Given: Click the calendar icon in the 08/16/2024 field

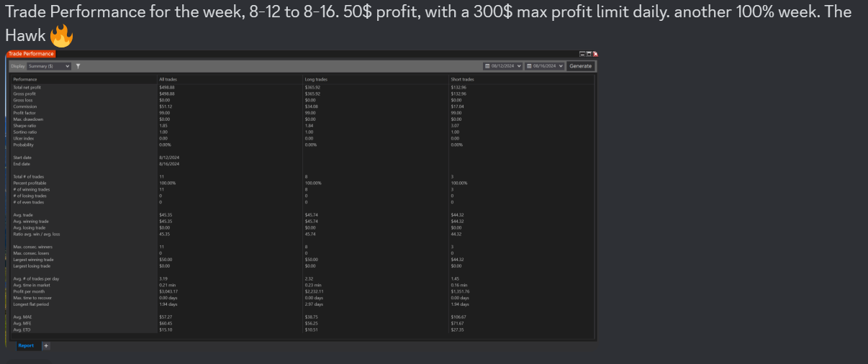Looking at the screenshot, I should click(x=530, y=66).
